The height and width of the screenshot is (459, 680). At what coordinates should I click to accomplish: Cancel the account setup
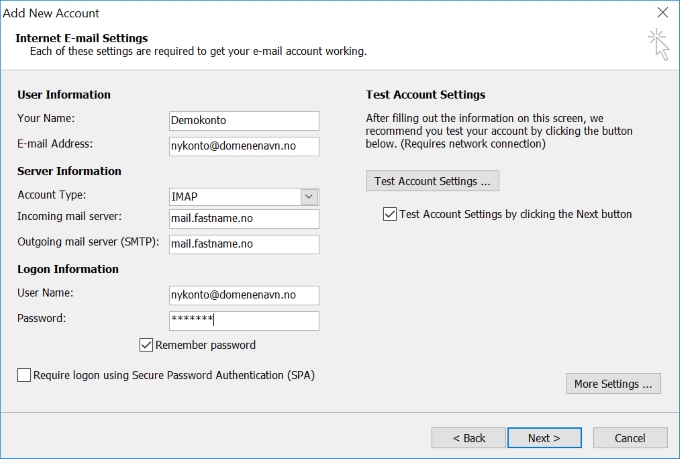point(630,438)
